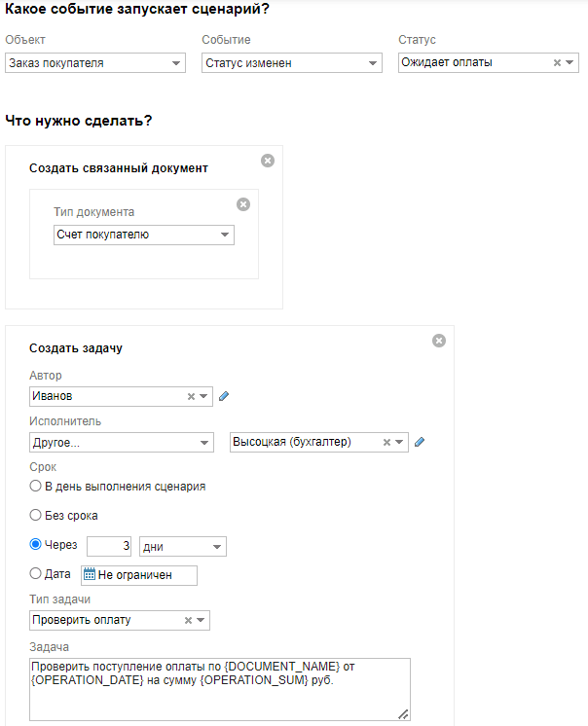588x726 pixels.
Task: Clear the 'Проверить оплату' task type
Action: (188, 620)
